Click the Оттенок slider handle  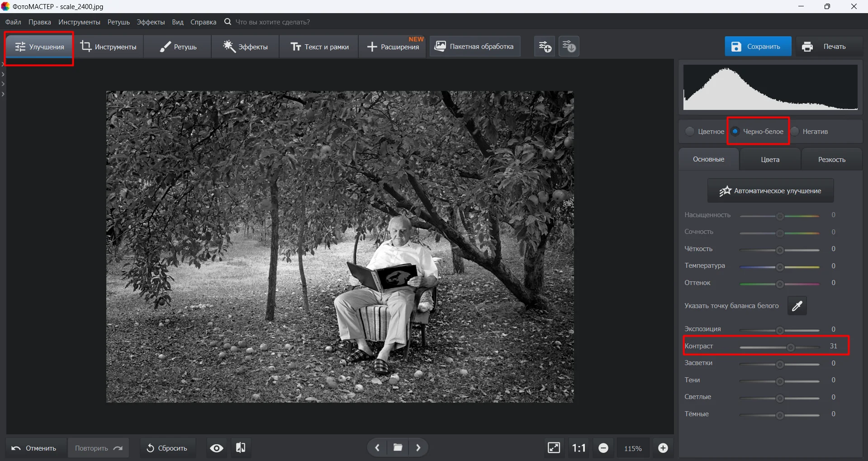pyautogui.click(x=780, y=284)
